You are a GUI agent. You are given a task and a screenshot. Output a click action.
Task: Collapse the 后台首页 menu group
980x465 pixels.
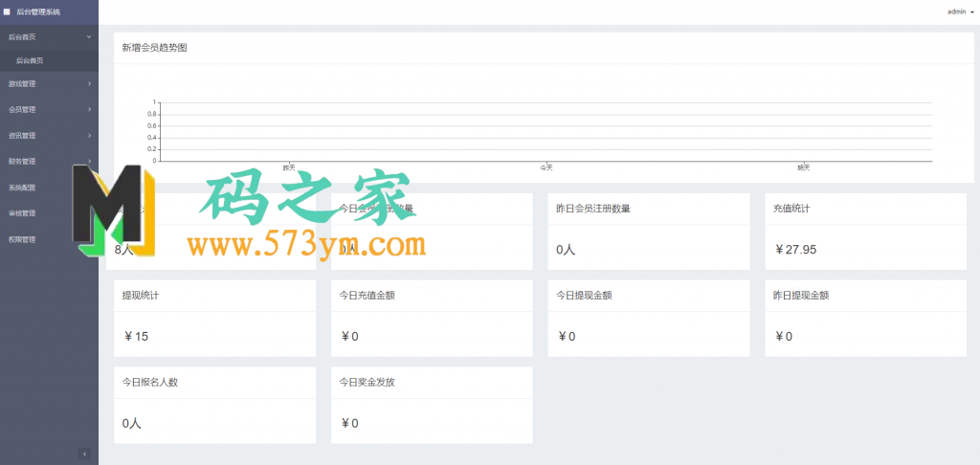click(x=49, y=37)
